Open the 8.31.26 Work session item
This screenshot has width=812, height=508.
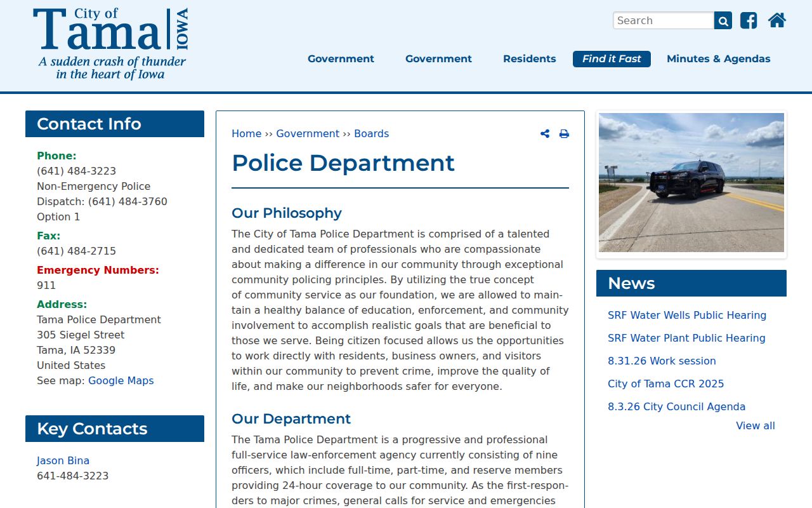(662, 361)
